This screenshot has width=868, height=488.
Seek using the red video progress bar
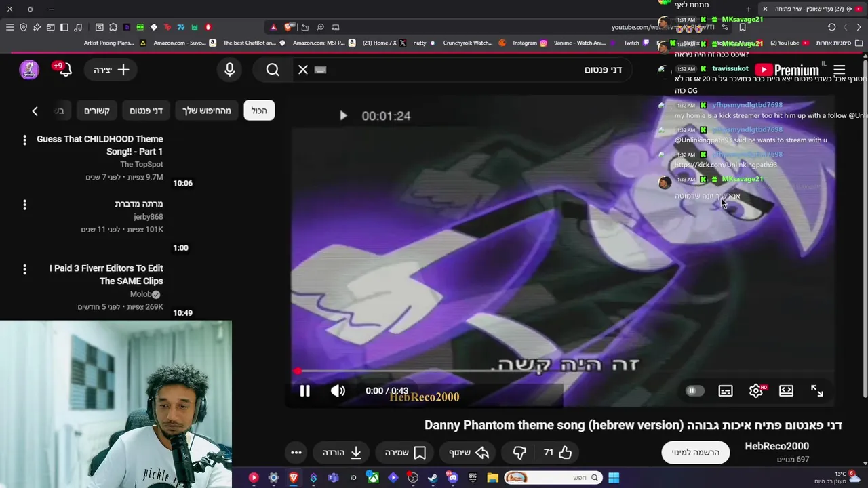[563, 371]
